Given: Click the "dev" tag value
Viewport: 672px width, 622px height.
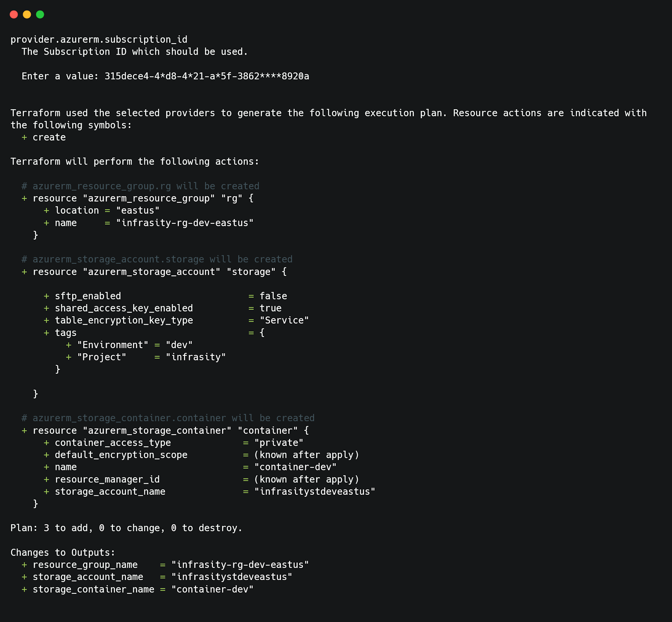Looking at the screenshot, I should pyautogui.click(x=179, y=345).
